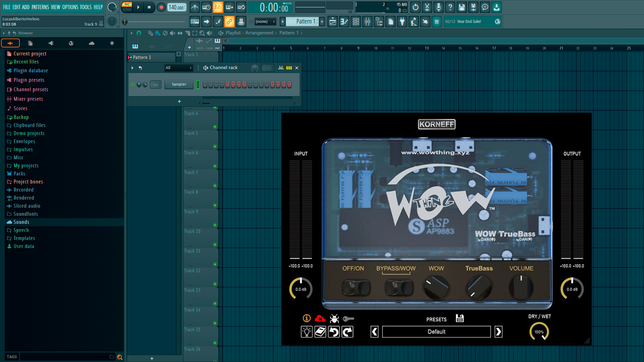Open the PATTERNS menu
Viewport: 644px width, 362px height.
point(40,7)
